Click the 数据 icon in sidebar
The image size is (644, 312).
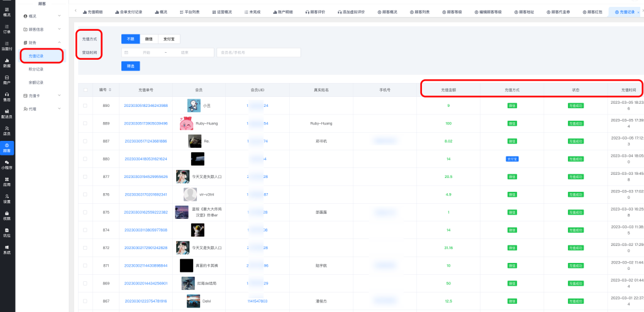(x=7, y=63)
